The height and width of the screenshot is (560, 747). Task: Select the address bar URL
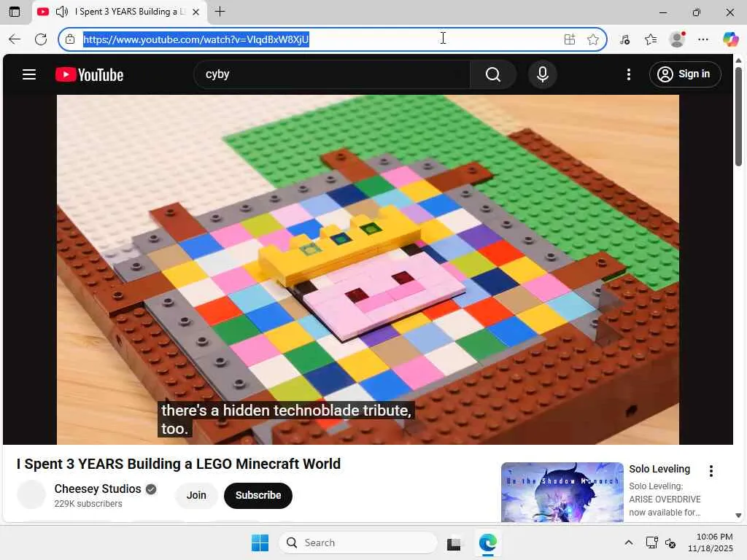pyautogui.click(x=196, y=39)
